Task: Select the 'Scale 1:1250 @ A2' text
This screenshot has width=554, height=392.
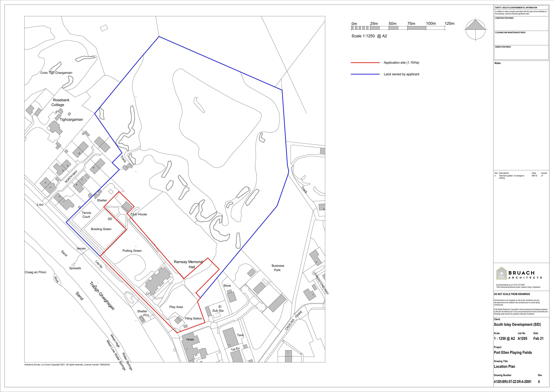Action: pos(369,36)
